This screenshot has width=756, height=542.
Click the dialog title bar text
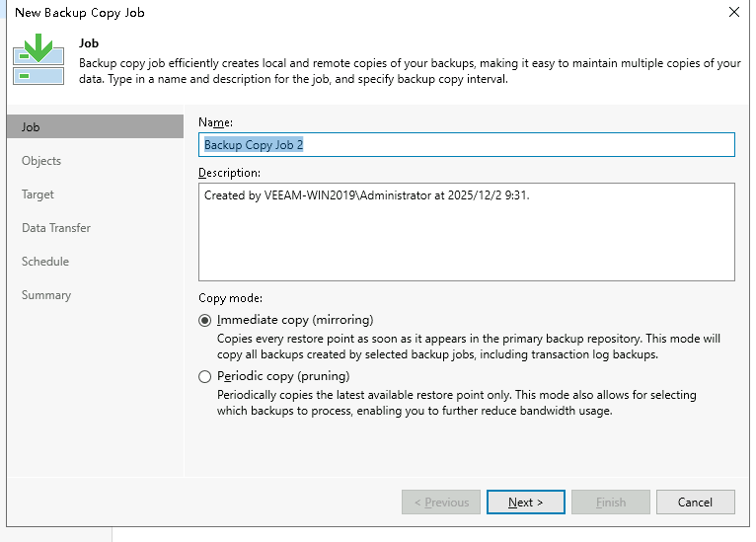(x=78, y=13)
